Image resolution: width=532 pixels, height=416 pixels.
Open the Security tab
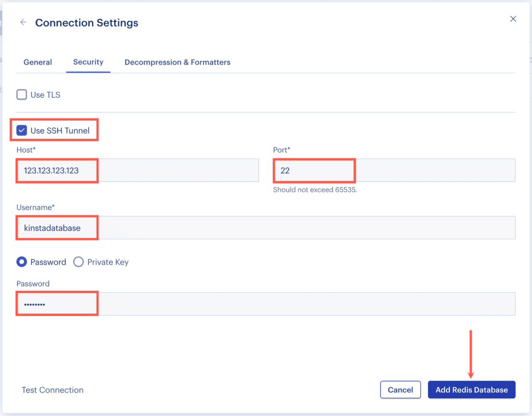(x=88, y=62)
